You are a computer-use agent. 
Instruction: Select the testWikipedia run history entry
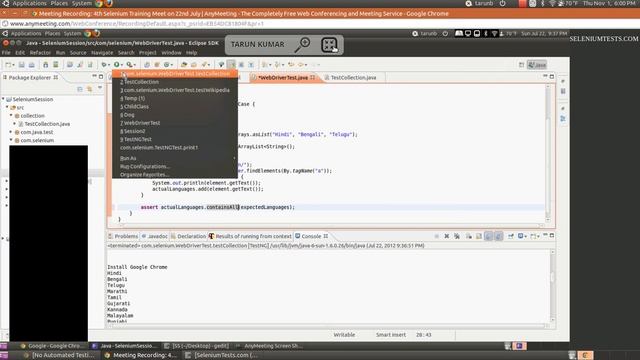click(175, 90)
